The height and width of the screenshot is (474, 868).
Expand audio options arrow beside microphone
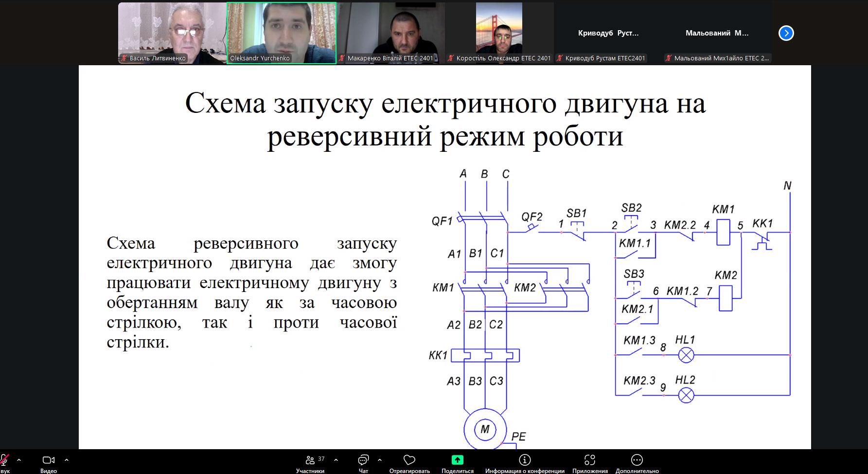19,460
